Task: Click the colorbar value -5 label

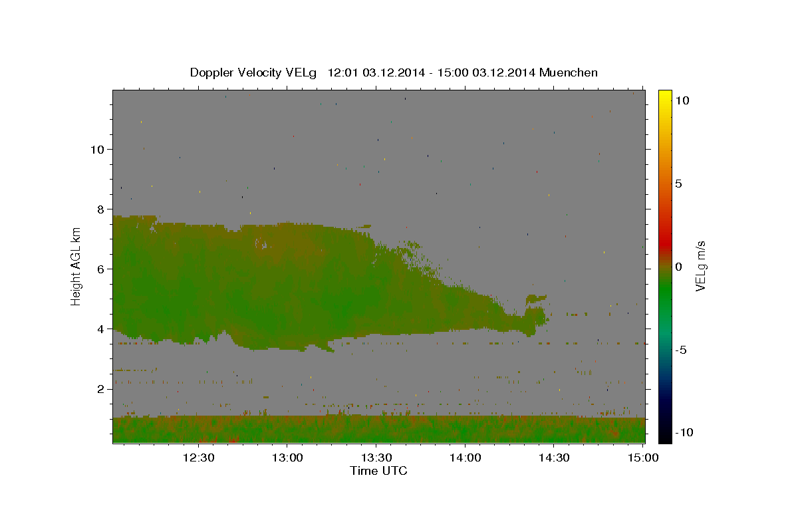Action: (x=681, y=350)
